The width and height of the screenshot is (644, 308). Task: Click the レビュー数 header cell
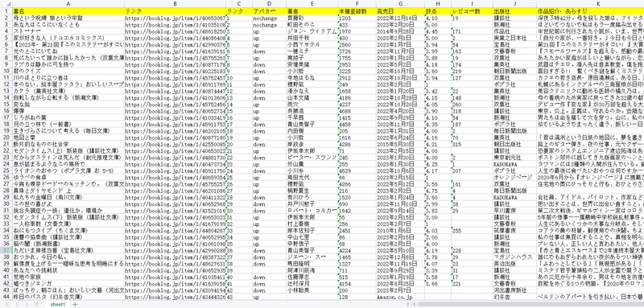click(x=472, y=11)
